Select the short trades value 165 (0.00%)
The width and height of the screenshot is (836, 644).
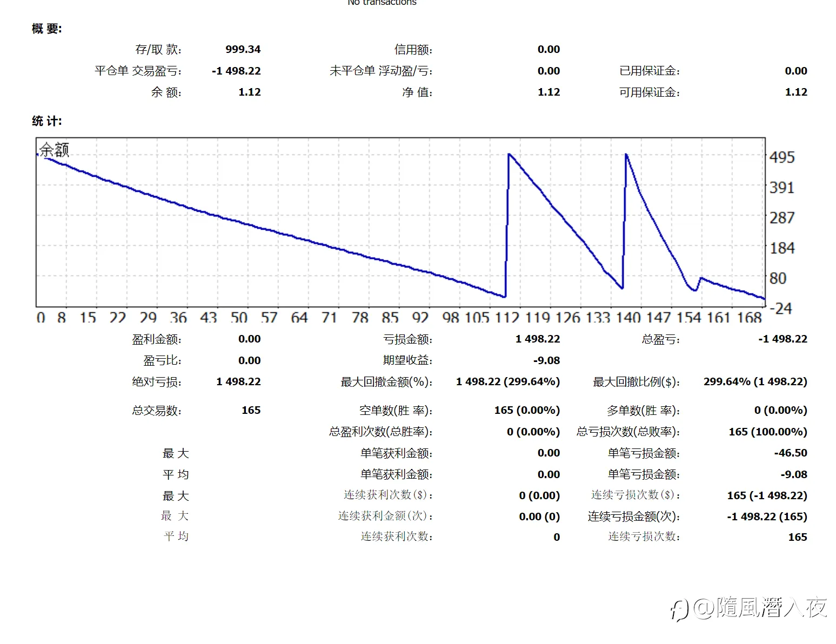coord(527,411)
